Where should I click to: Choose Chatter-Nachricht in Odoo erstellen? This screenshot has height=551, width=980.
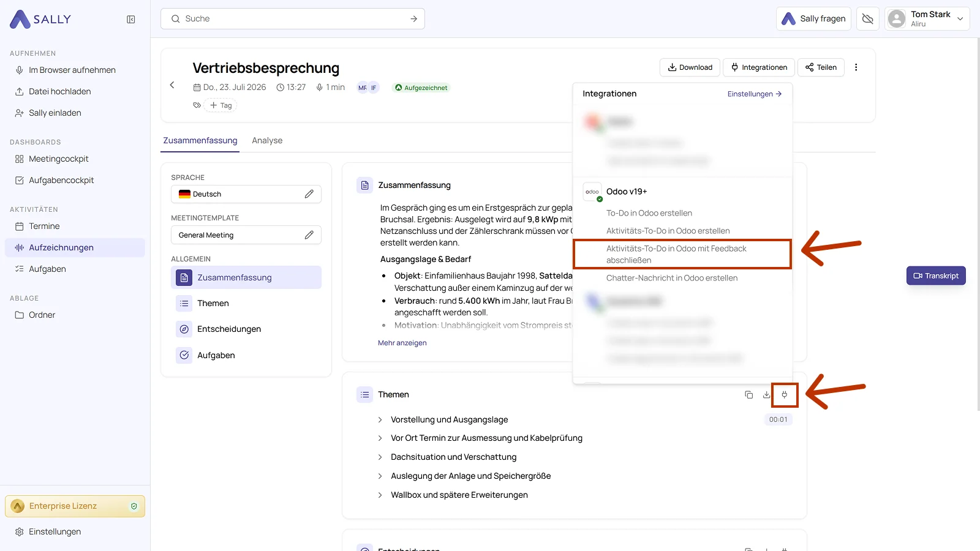672,278
